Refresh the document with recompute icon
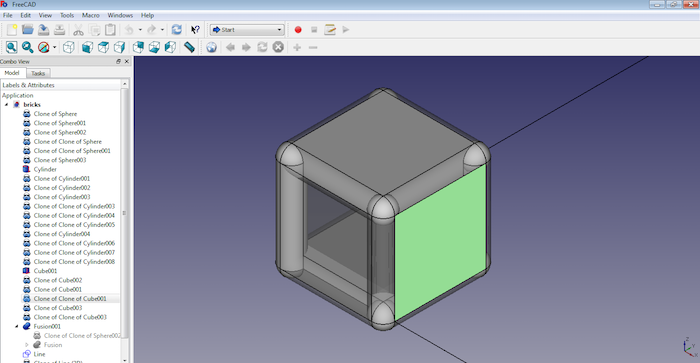700x363 pixels. pyautogui.click(x=177, y=30)
